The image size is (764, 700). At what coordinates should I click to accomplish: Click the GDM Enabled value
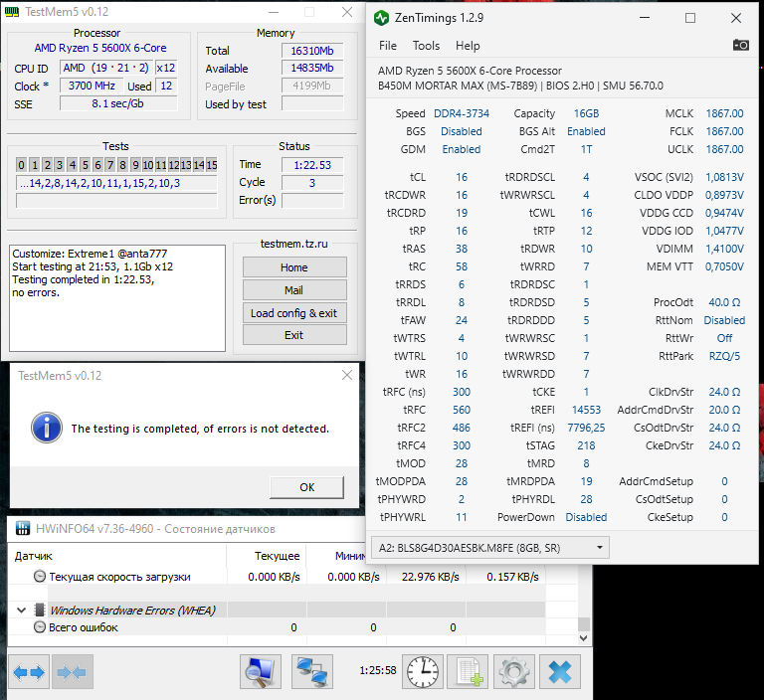(x=462, y=149)
